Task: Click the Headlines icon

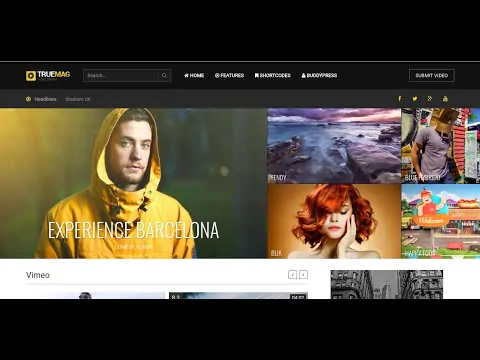Action: [28, 99]
